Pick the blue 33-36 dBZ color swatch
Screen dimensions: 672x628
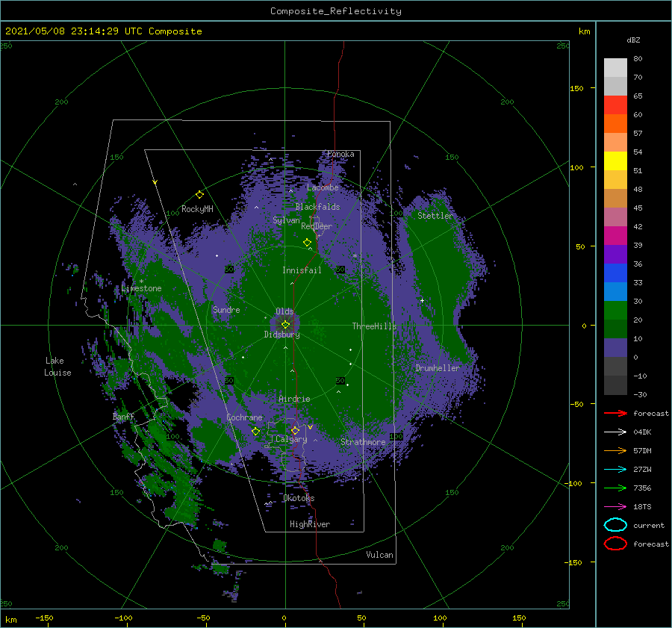615,273
